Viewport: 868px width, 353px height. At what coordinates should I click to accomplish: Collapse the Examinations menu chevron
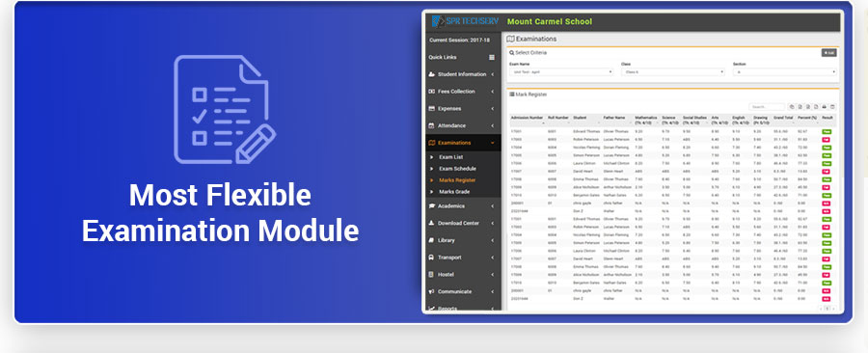492,143
